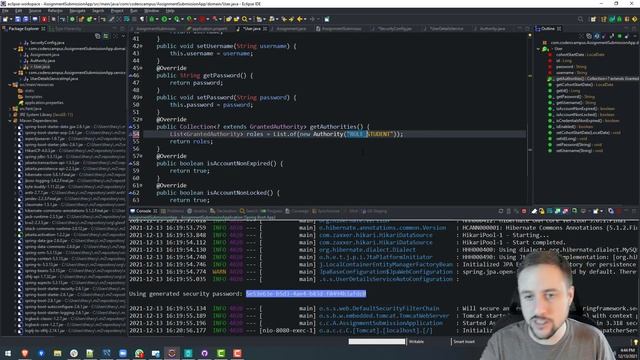640x360 pixels.
Task: Click line number 54 in the editor gutter
Action: 136,134
